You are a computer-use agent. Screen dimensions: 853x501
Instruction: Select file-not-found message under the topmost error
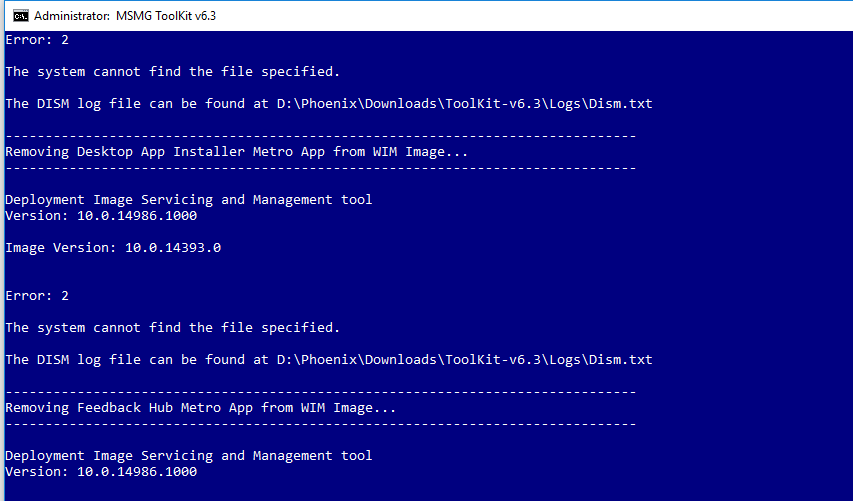[172, 72]
